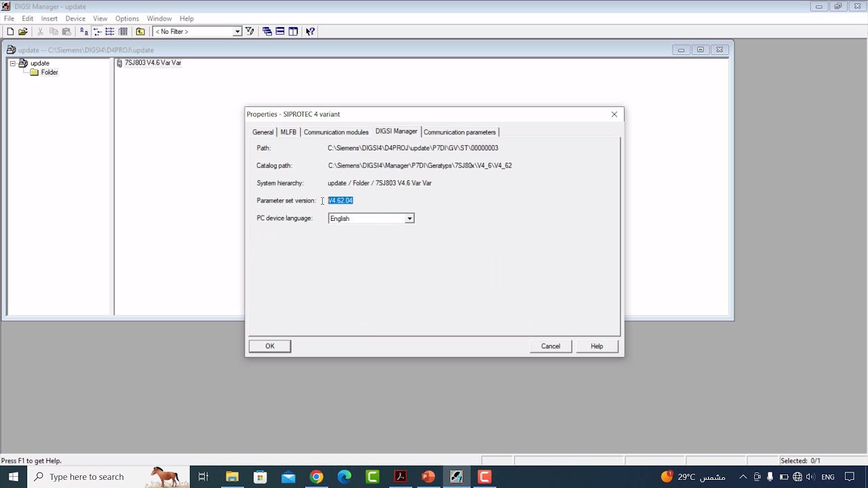Click the System hierarchy value text

(x=380, y=183)
